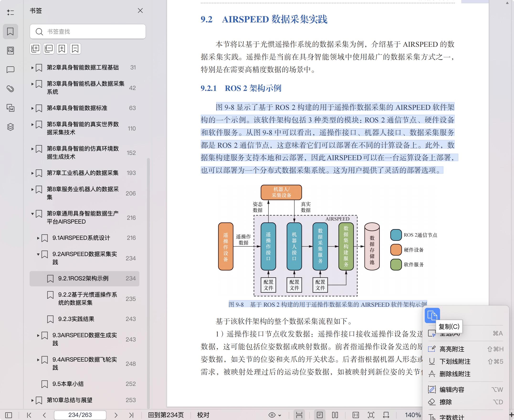
Task: Open the outline/contents panel icon
Action: [10, 12]
